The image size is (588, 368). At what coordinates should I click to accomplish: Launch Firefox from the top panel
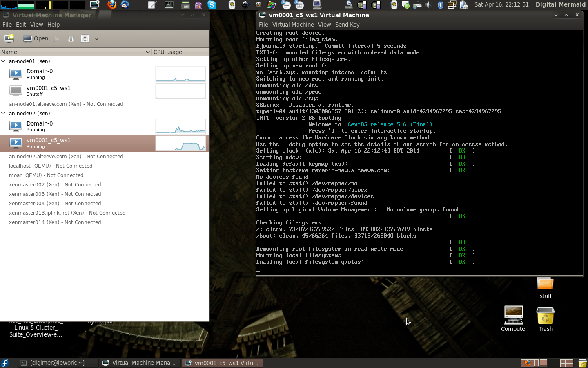(112, 5)
